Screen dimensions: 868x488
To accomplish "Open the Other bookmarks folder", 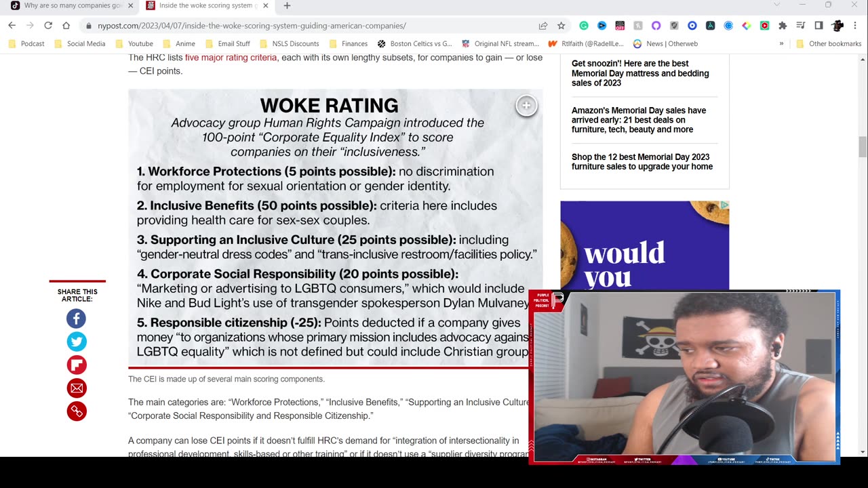I will click(x=829, y=43).
